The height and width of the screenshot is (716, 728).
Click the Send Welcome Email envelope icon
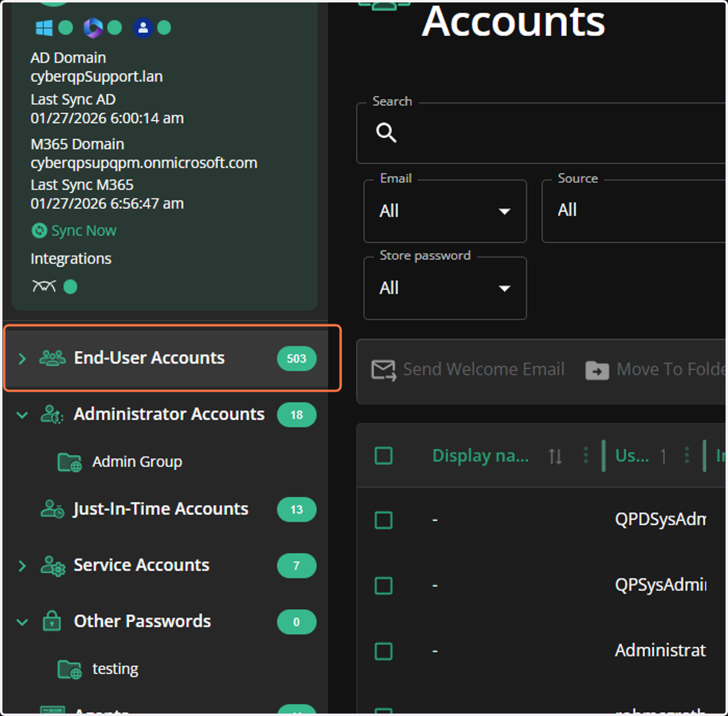click(x=383, y=370)
